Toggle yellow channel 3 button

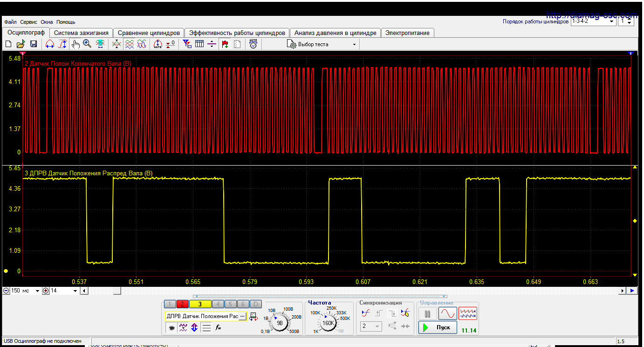pyautogui.click(x=200, y=304)
